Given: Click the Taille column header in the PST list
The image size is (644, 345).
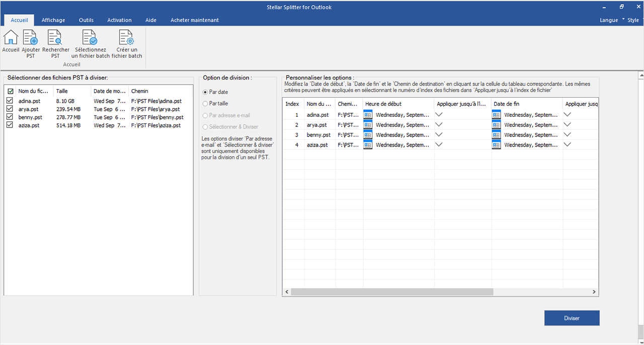Looking at the screenshot, I should [x=72, y=91].
